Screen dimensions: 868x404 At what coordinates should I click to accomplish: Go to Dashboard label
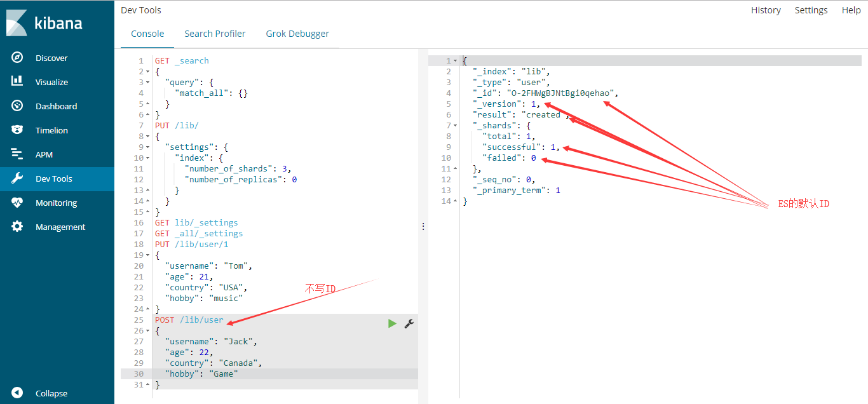(x=56, y=106)
